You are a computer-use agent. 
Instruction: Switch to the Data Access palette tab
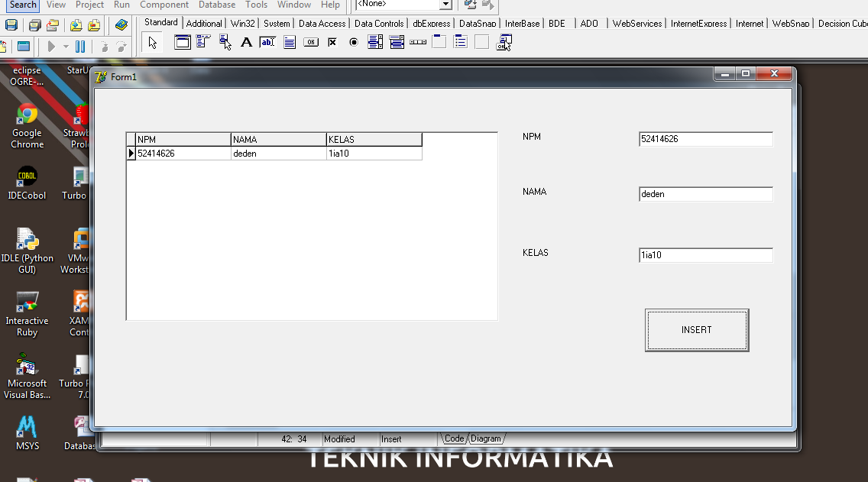[x=322, y=23]
